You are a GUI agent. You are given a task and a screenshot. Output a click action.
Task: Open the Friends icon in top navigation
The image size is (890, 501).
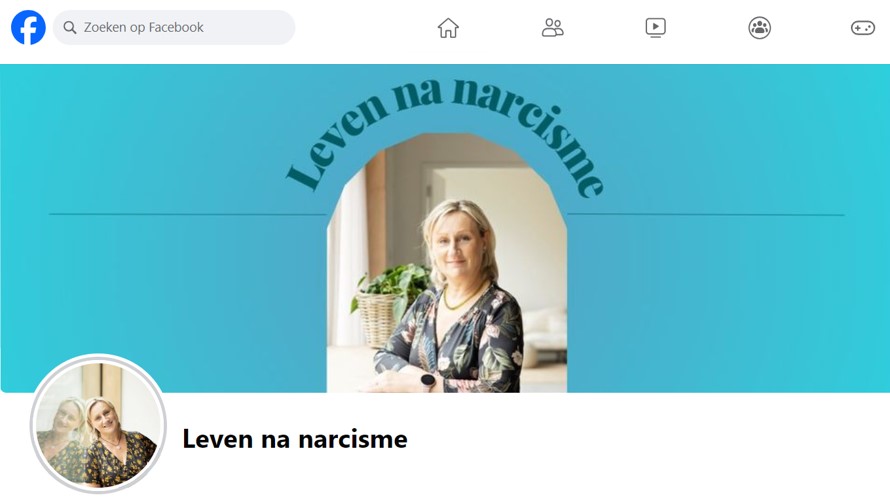pyautogui.click(x=552, y=27)
